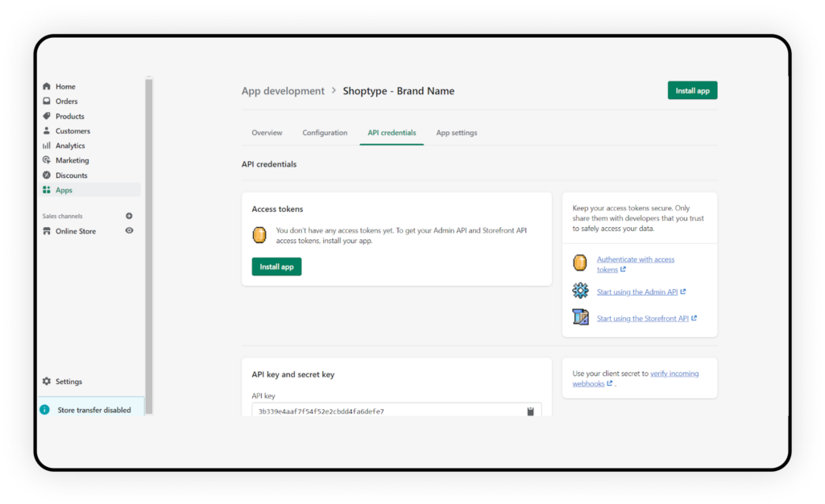Viewport: 825px width, 504px height.
Task: Add a sales channel with plus icon
Action: coord(129,216)
